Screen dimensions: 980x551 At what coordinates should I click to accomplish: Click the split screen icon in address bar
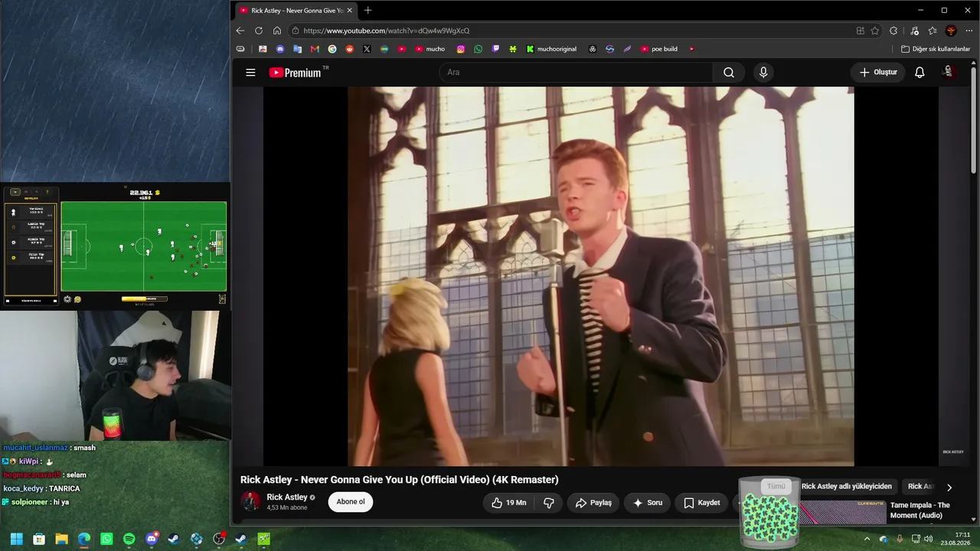[861, 31]
